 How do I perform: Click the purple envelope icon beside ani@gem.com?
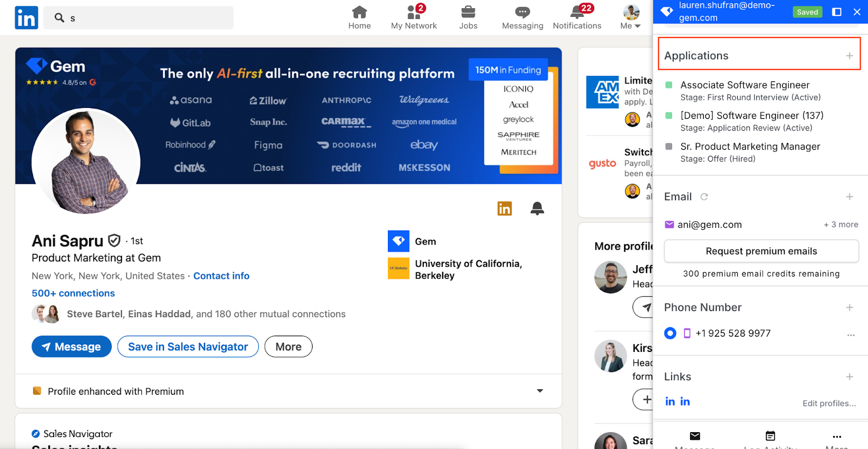click(669, 224)
